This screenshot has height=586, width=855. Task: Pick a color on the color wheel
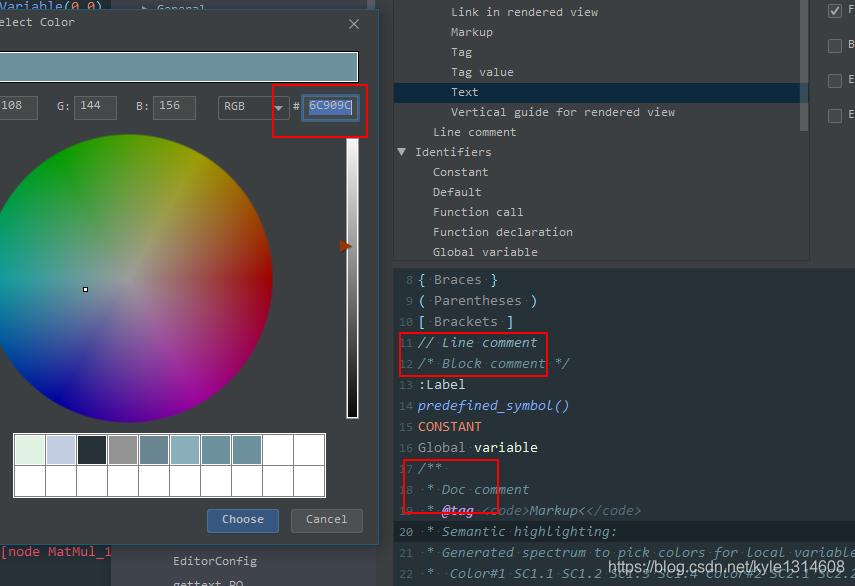click(x=129, y=278)
